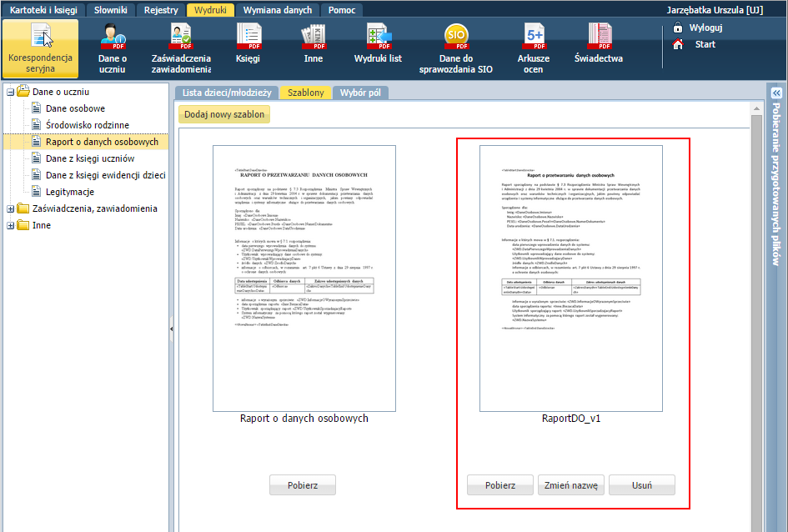Screen dimensions: 788x532
Task: Click the RaportDO_v1 template name label
Action: pos(571,418)
